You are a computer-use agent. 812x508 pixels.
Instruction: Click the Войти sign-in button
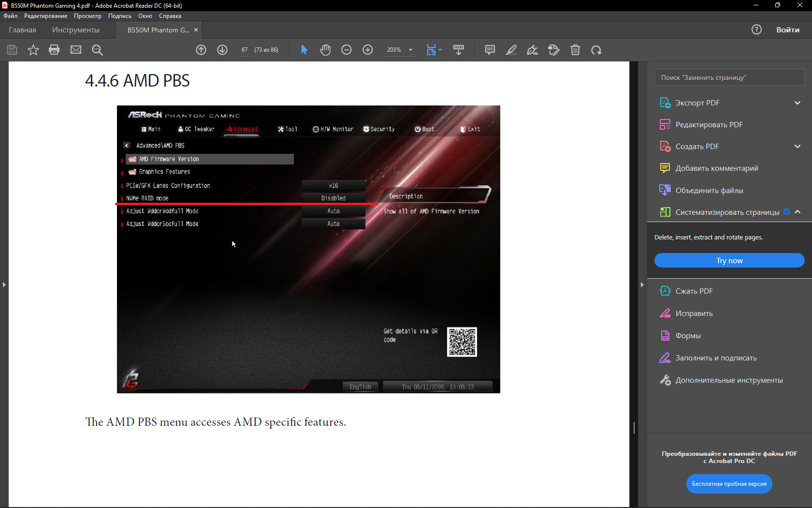[x=788, y=30]
